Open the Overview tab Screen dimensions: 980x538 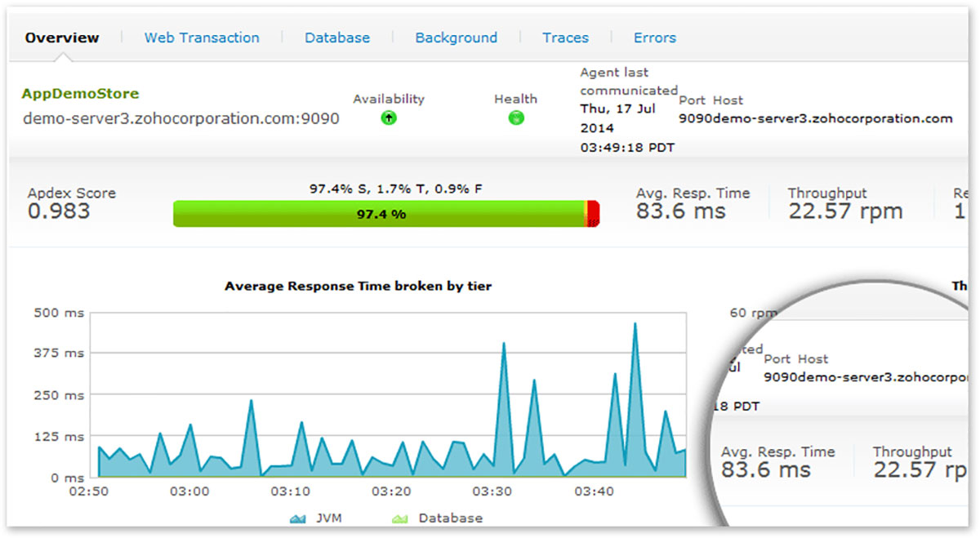click(62, 38)
